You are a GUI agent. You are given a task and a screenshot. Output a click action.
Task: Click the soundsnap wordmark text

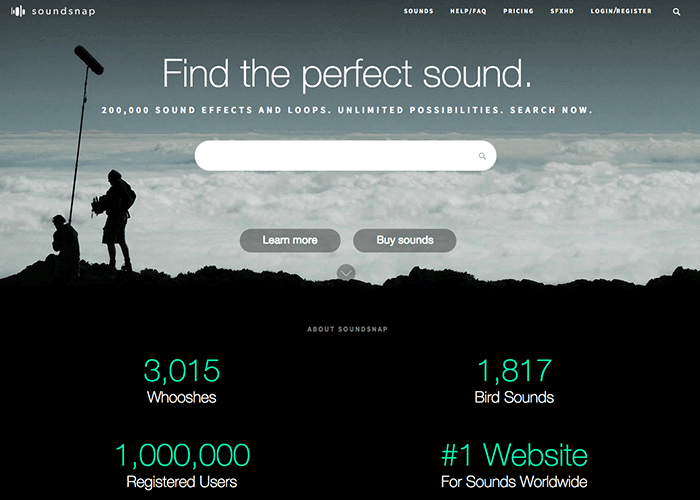[x=63, y=11]
